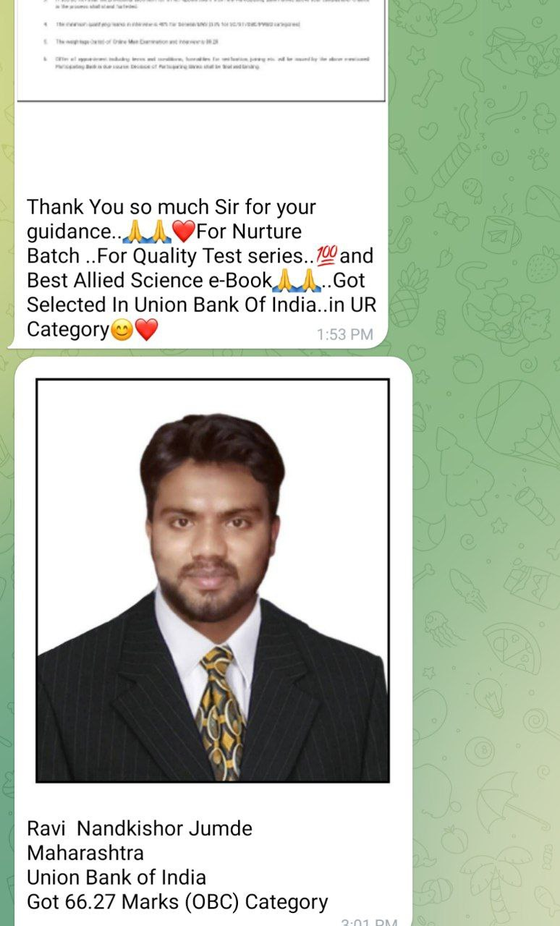Tap the smiling face emoji after 'Category'
The width and height of the screenshot is (560, 926).
click(122, 331)
